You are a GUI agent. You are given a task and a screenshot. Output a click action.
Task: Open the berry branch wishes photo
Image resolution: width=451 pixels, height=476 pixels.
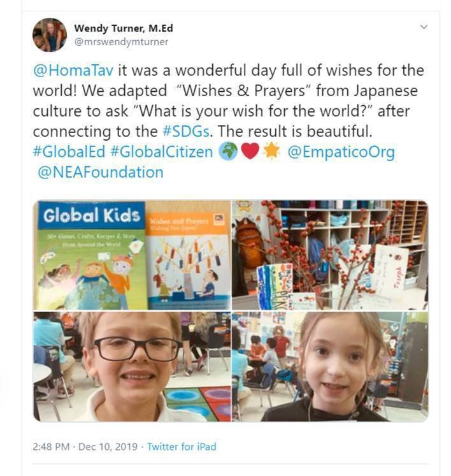click(x=330, y=255)
